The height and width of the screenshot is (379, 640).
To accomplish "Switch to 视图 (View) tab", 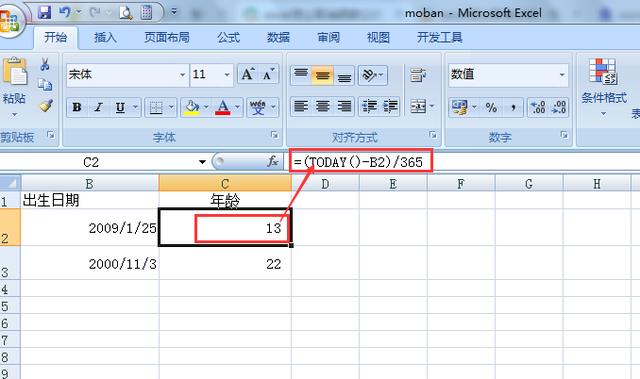I will coord(378,38).
